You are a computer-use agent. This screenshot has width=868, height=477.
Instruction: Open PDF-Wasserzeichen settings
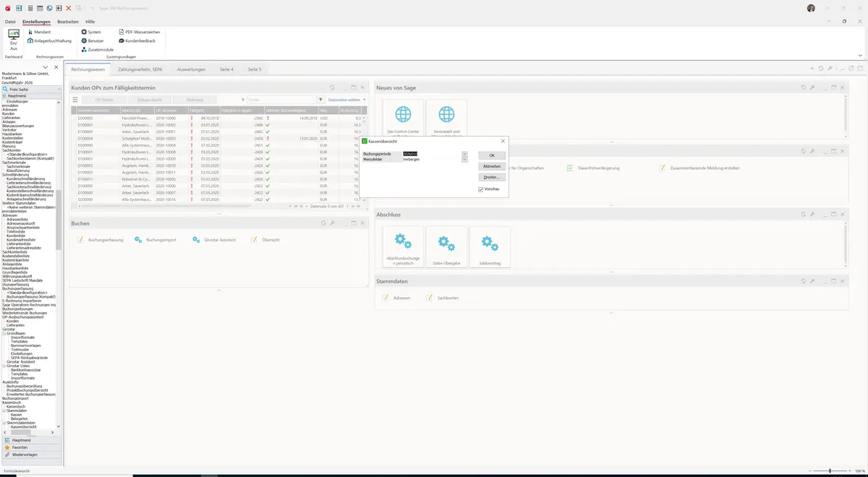click(140, 32)
